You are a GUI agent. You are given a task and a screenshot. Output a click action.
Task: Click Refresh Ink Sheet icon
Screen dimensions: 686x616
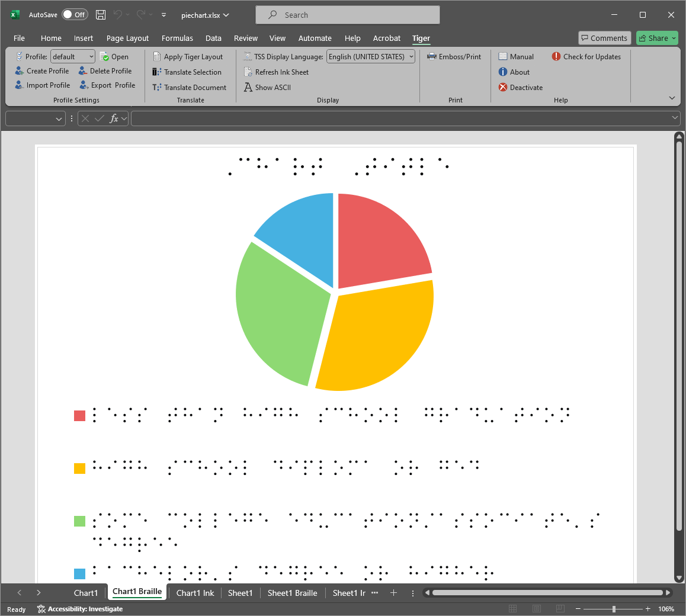pos(249,72)
